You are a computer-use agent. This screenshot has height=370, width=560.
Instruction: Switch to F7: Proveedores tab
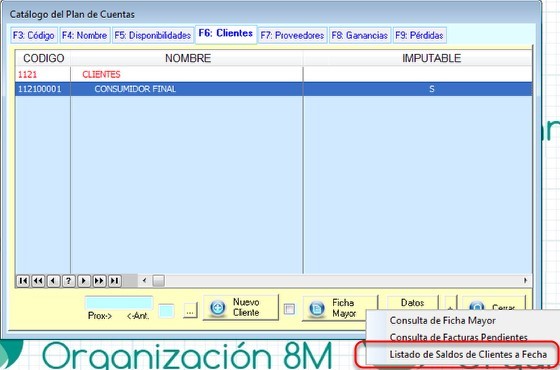[292, 35]
